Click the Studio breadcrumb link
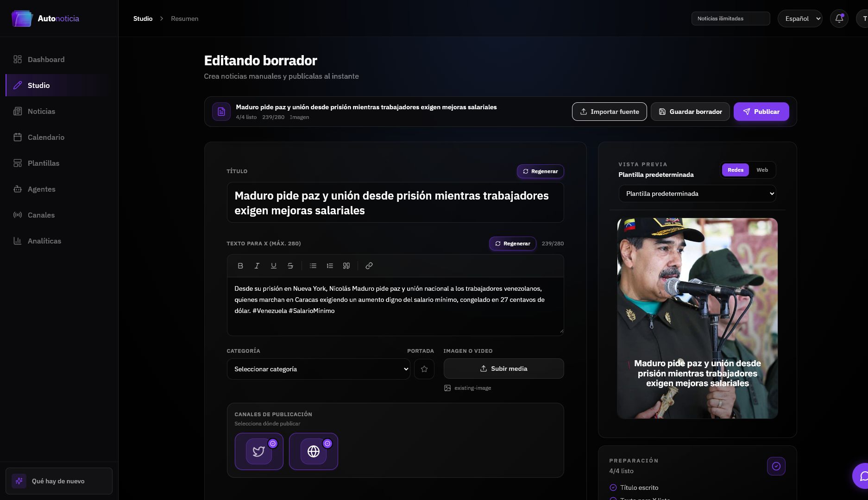This screenshot has width=868, height=500. 143,19
